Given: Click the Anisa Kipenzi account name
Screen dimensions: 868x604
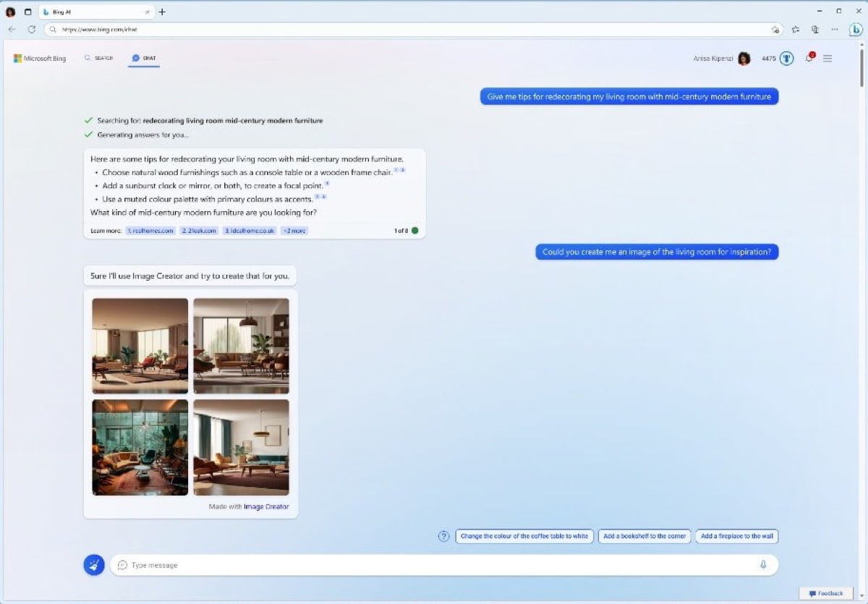Looking at the screenshot, I should 712,59.
